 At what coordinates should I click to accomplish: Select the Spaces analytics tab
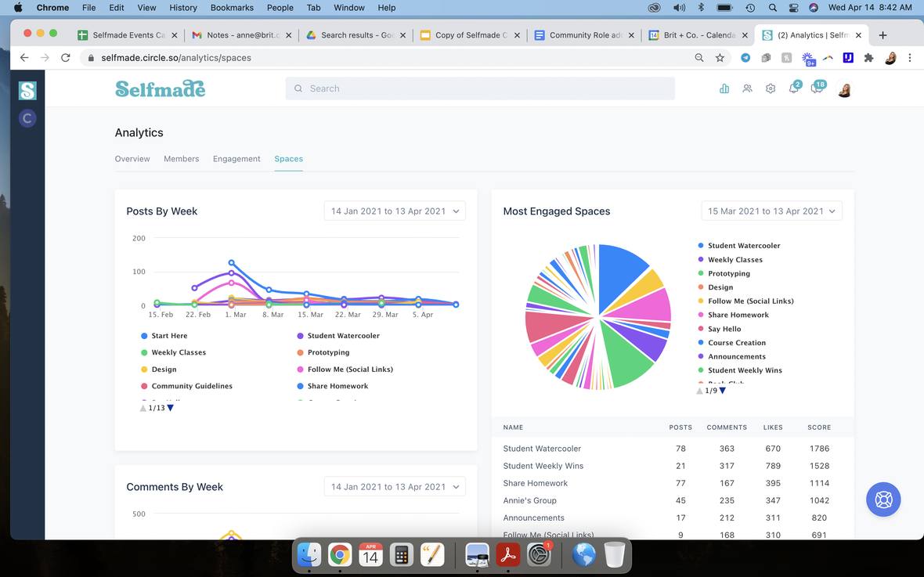288,159
